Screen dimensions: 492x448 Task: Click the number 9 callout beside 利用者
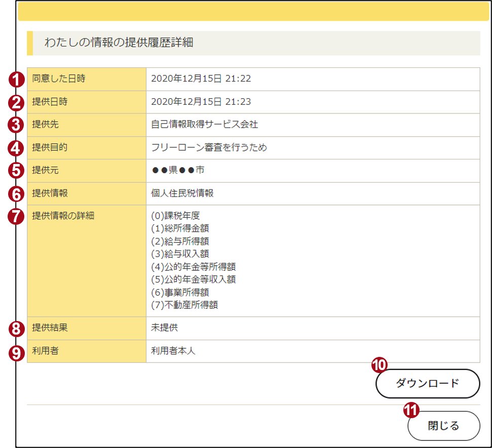[17, 351]
